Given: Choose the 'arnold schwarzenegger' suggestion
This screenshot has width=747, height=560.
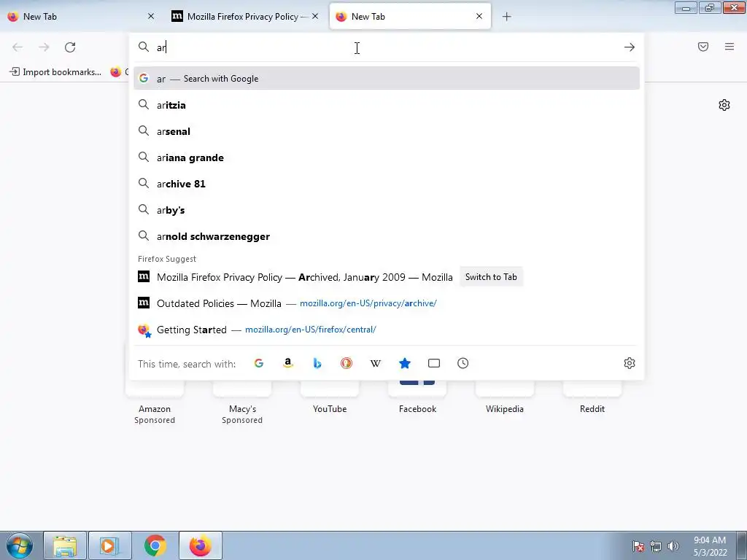Looking at the screenshot, I should [x=387, y=236].
